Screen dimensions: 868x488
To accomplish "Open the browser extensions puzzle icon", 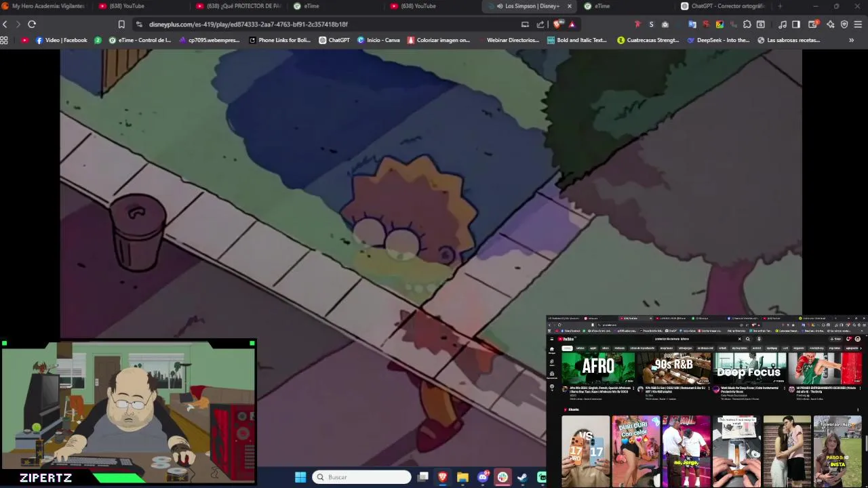I will point(747,24).
